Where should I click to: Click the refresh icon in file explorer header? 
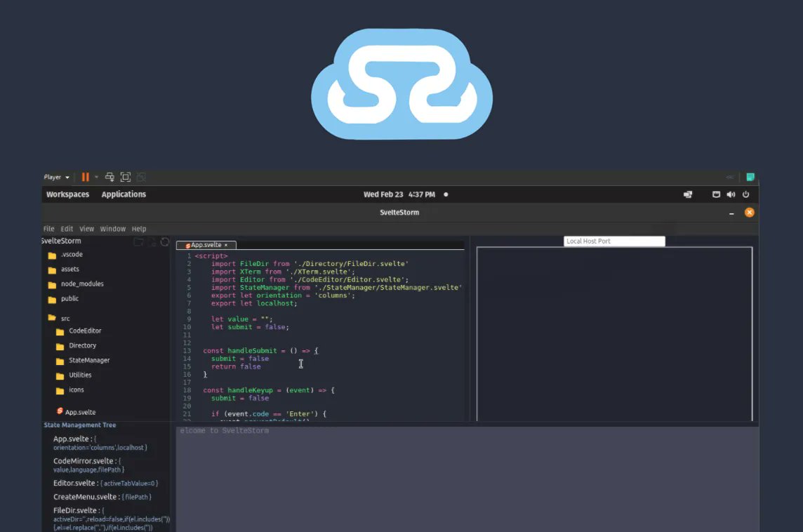[x=165, y=241]
